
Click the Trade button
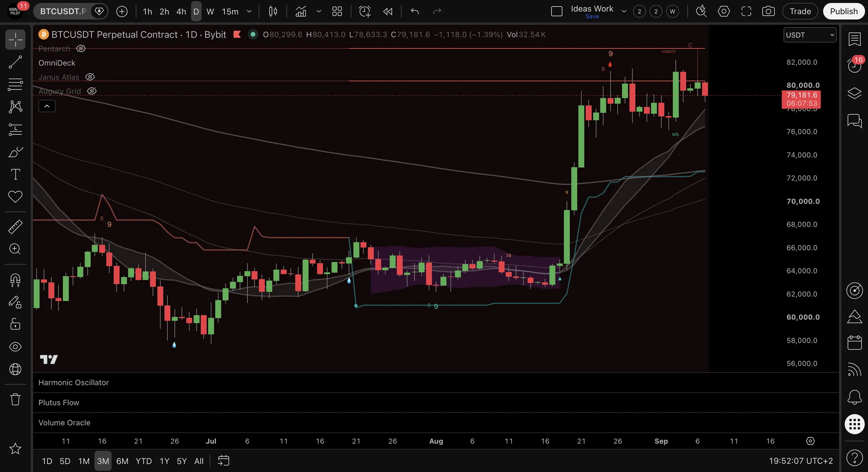[x=800, y=12]
